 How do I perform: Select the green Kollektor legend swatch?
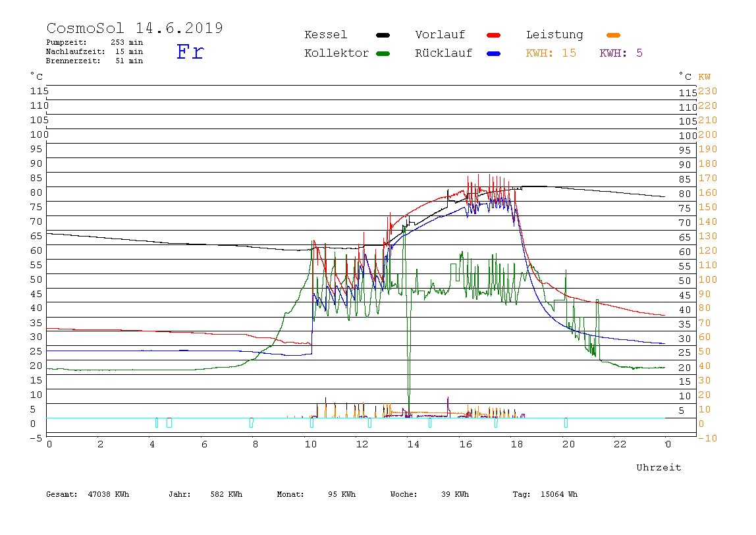pos(383,53)
